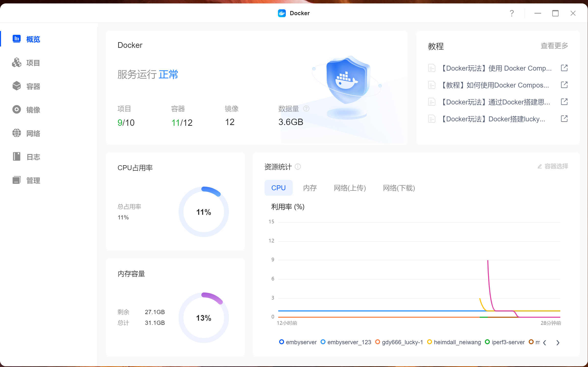Click the 11/12 containers count

point(182,122)
